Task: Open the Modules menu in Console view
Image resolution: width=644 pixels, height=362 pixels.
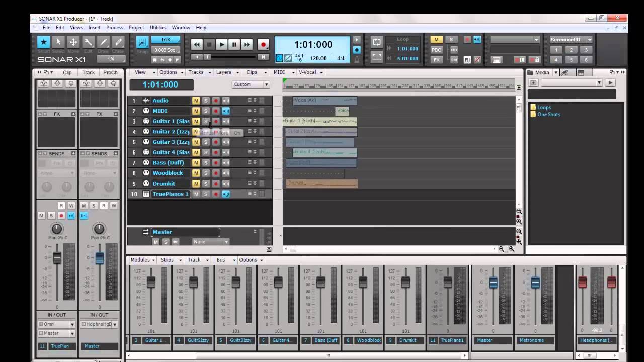Action: pyautogui.click(x=142, y=260)
